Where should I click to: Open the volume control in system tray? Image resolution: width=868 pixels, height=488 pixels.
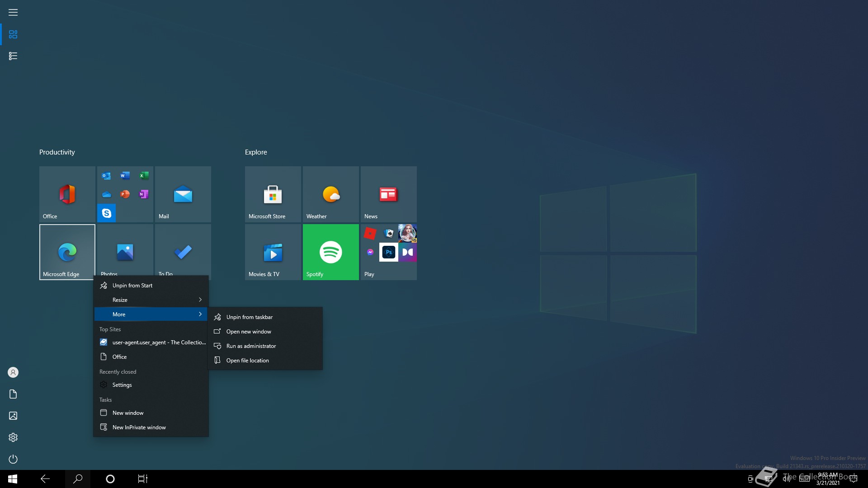[787, 479]
